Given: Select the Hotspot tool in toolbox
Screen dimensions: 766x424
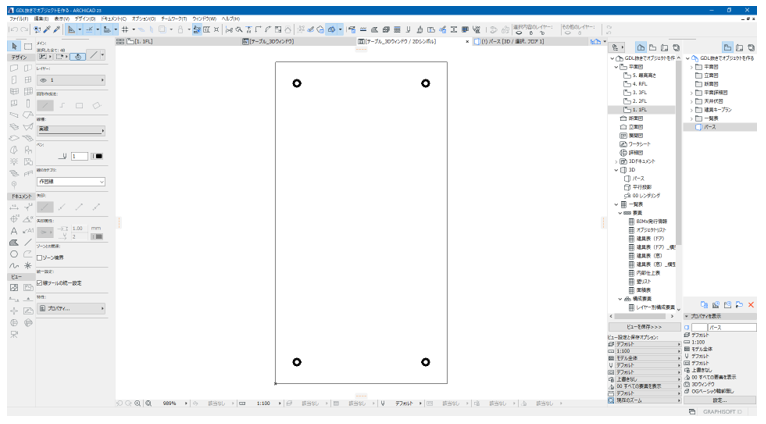Looking at the screenshot, I should pos(28,266).
